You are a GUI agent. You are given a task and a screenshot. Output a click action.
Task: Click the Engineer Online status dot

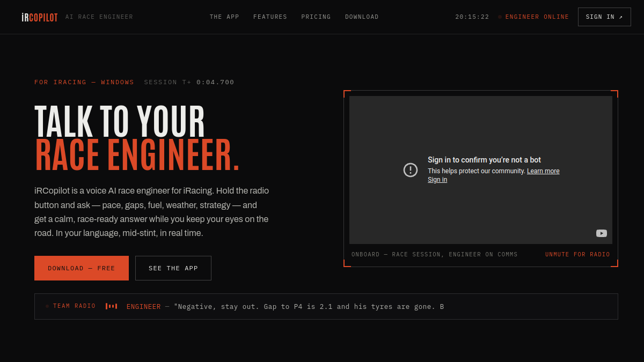point(500,17)
